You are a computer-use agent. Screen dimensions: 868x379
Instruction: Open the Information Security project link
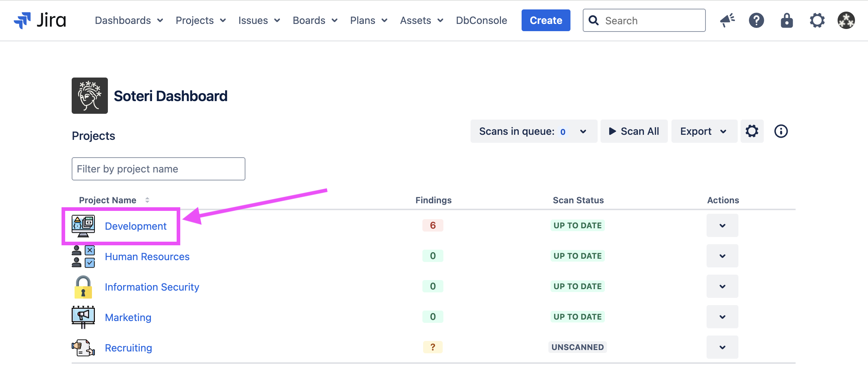[x=152, y=287]
